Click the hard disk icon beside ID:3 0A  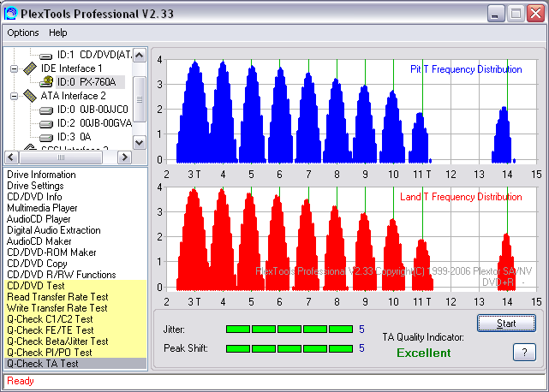click(46, 138)
